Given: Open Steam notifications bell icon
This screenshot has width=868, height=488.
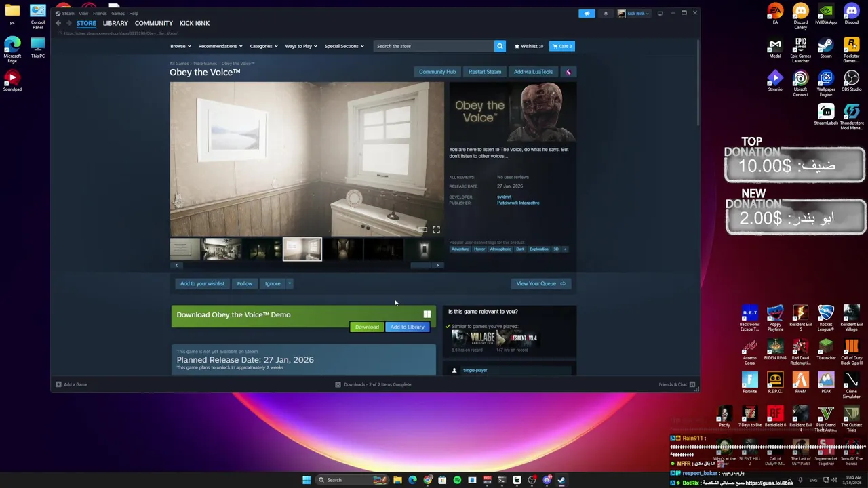Looking at the screenshot, I should coord(606,13).
